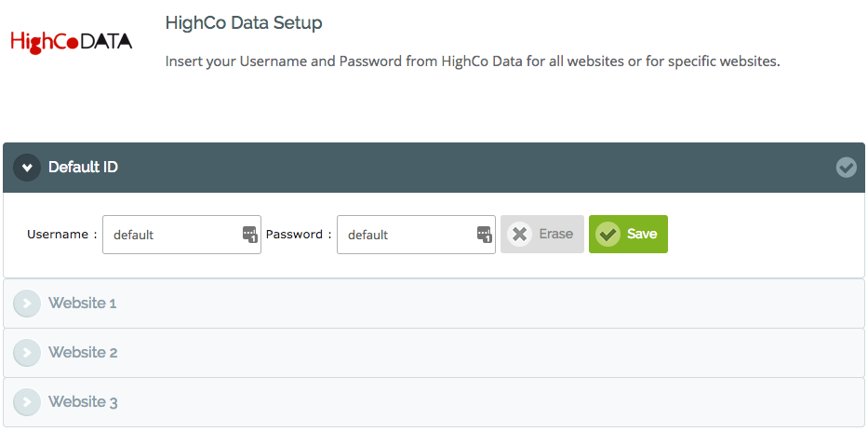Click the password manager icon in Password field
This screenshot has height=432, width=868.
(x=484, y=235)
